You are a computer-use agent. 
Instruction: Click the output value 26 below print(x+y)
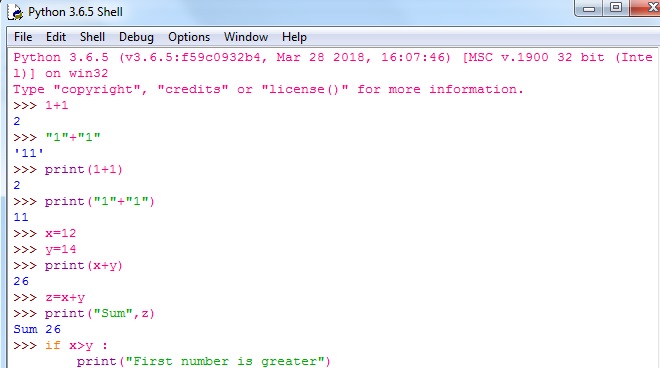21,281
